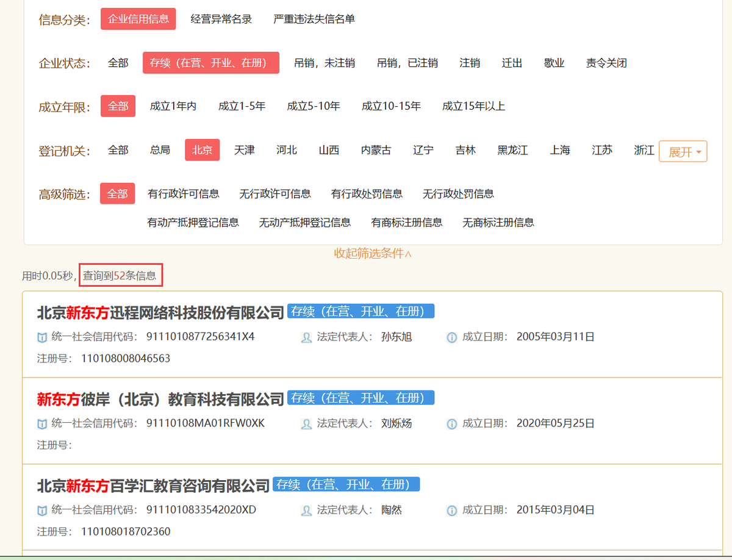Click the person icon beside 陶然
732x560 pixels.
pyautogui.click(x=306, y=510)
